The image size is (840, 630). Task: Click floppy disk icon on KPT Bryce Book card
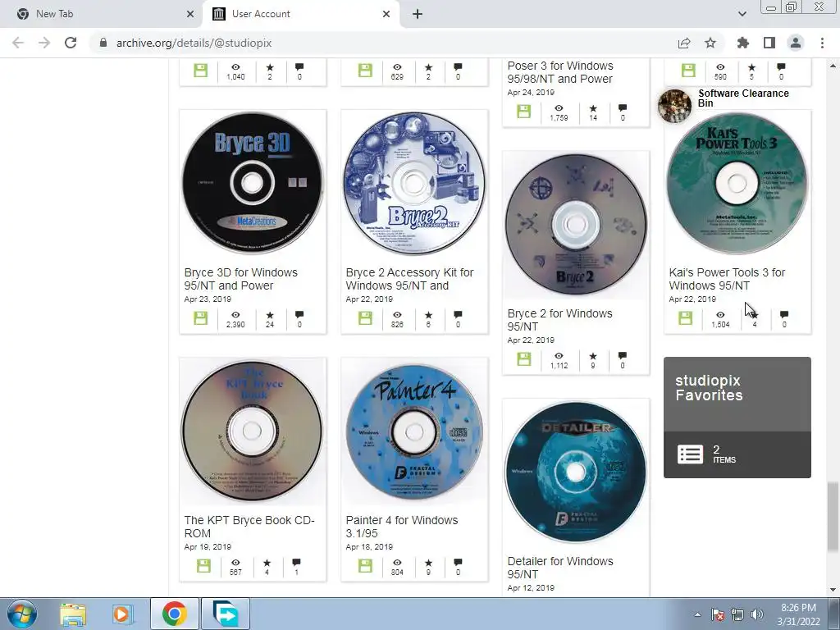[203, 566]
